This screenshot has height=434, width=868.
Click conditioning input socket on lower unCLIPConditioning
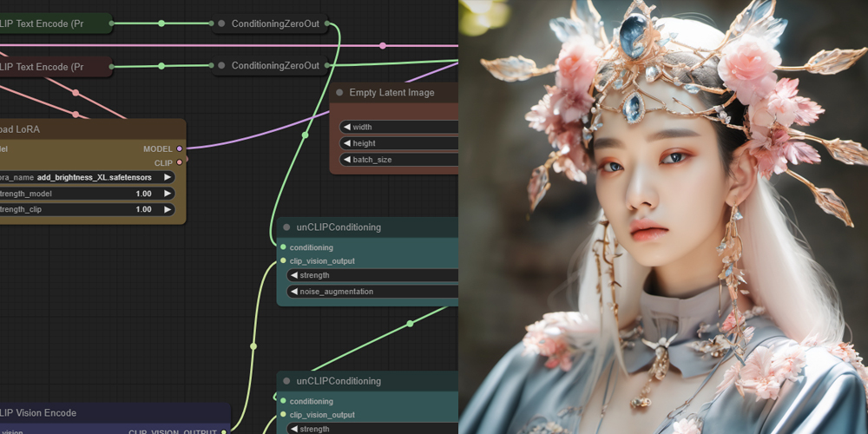click(284, 401)
